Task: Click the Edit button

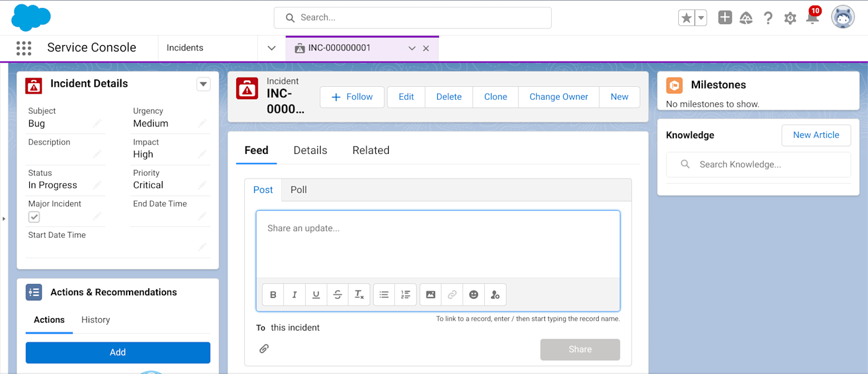Action: [406, 97]
